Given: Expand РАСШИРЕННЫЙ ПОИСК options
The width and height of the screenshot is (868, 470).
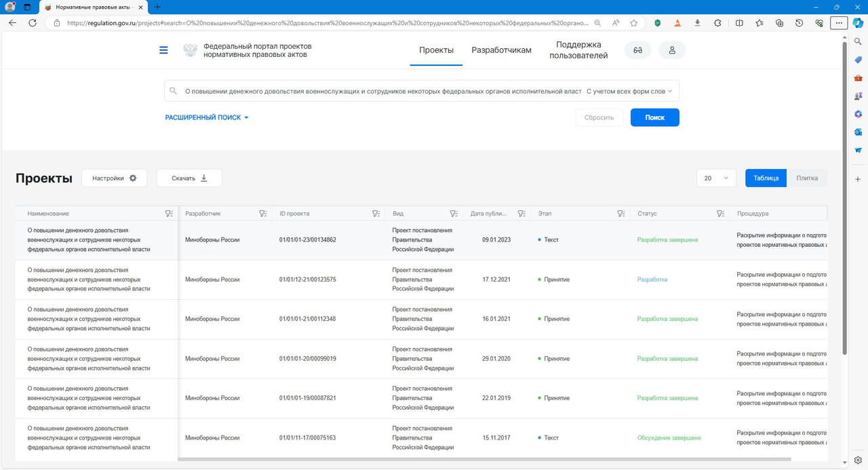Looking at the screenshot, I should (x=207, y=117).
